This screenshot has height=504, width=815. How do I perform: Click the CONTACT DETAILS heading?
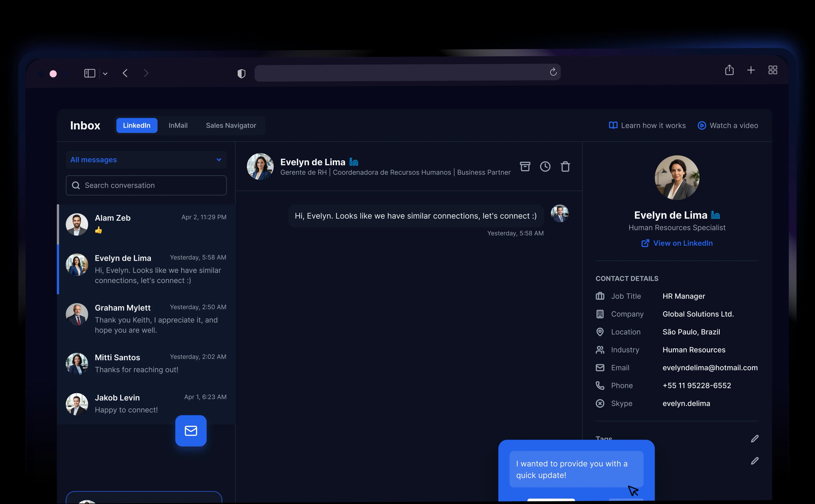click(627, 278)
